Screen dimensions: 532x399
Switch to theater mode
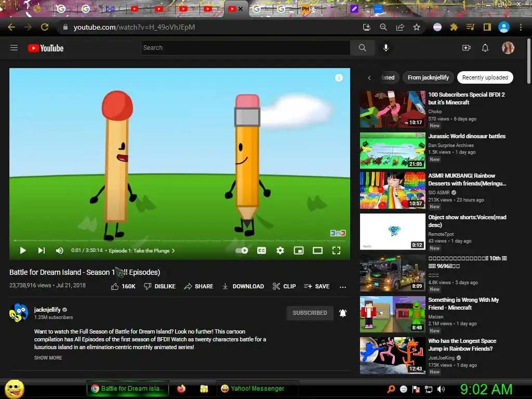(317, 250)
